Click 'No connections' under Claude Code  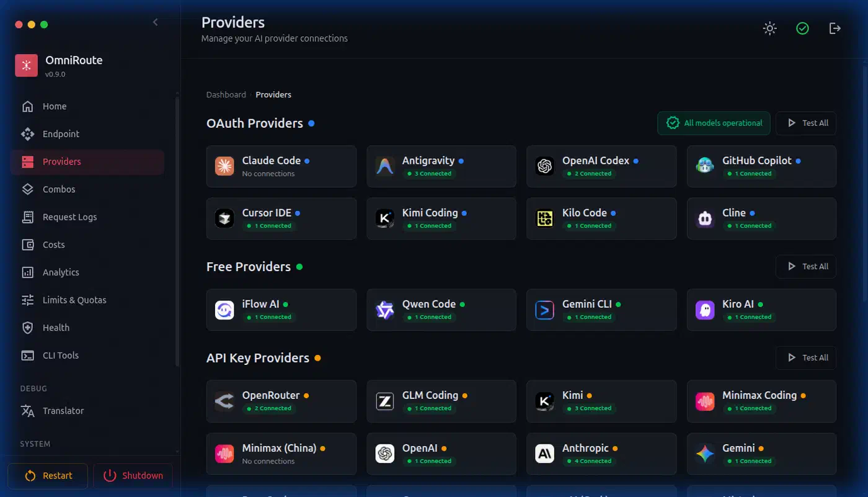(x=268, y=174)
